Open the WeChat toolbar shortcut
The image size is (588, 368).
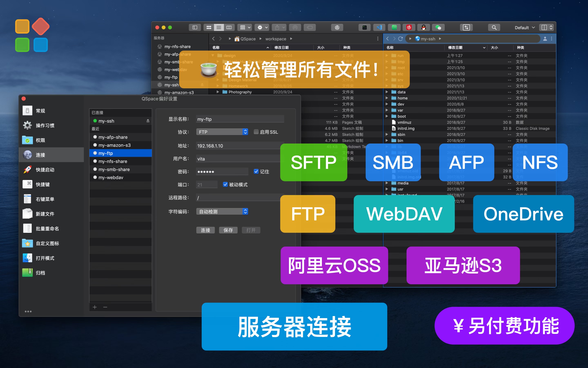point(438,28)
